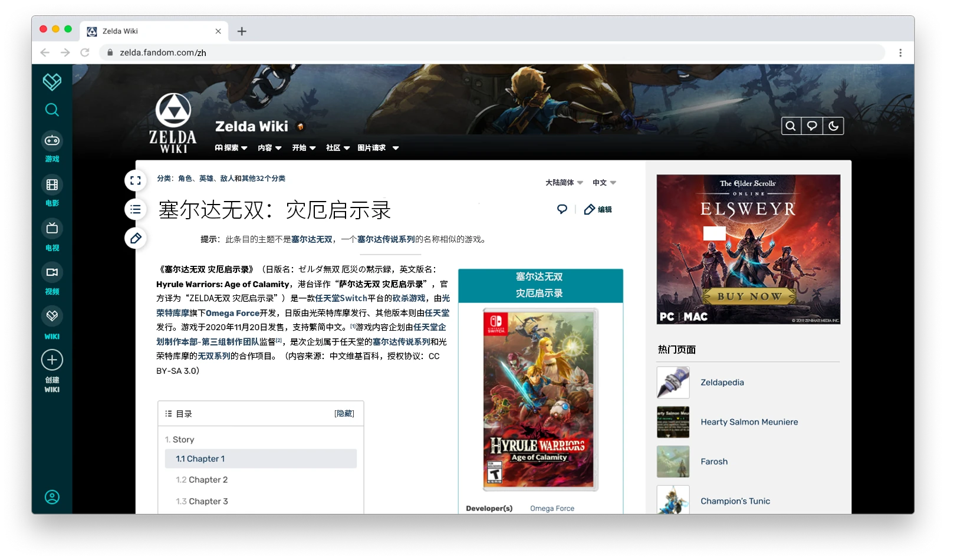Toggle the wiki search icon in top banner

point(790,126)
